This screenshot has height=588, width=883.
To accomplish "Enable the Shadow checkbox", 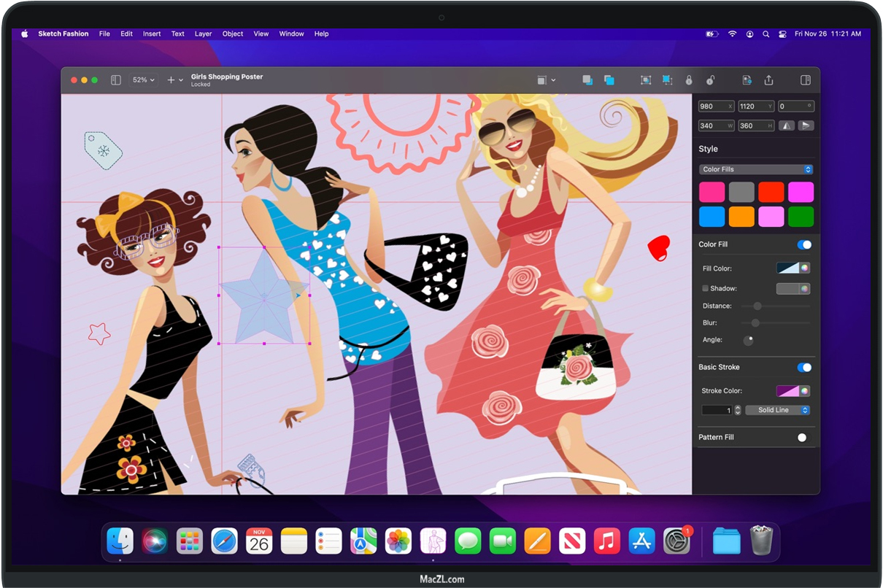I will pos(705,289).
